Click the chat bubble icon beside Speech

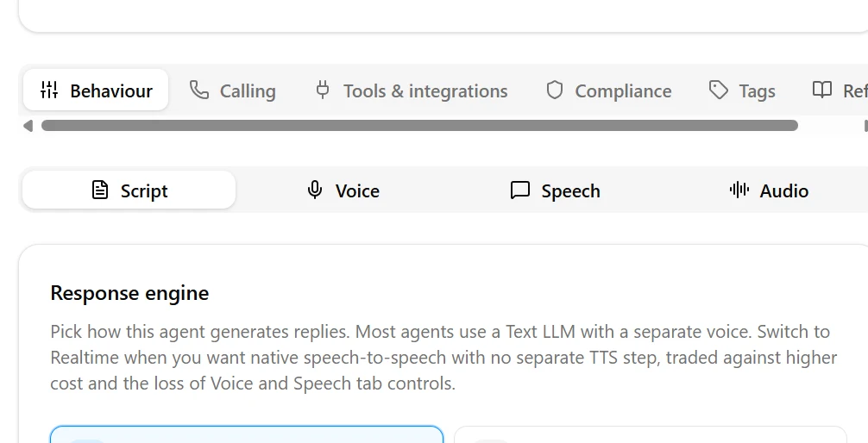pos(520,190)
